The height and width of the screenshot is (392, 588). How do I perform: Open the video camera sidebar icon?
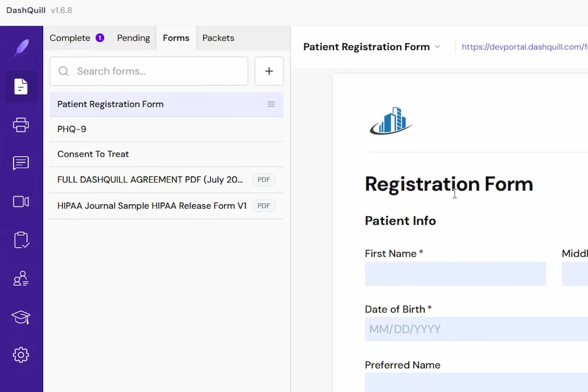click(21, 201)
